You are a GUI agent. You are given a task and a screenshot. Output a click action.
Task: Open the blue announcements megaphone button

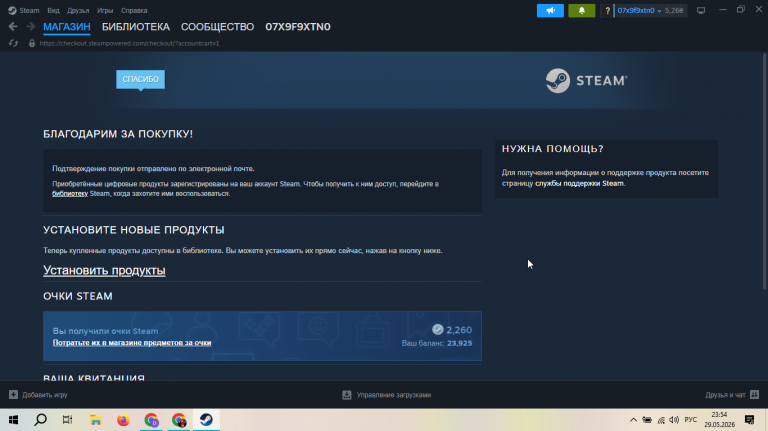(550, 10)
